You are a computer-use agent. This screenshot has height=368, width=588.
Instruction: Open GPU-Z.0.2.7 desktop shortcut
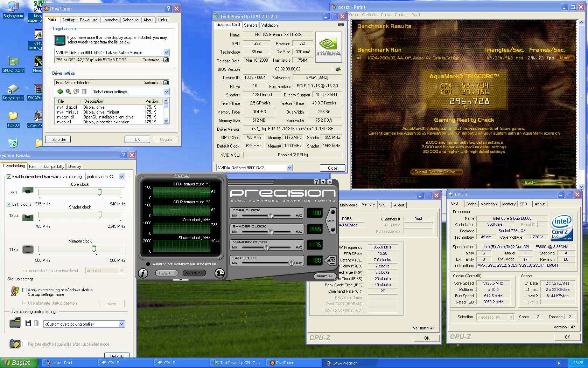[13, 65]
